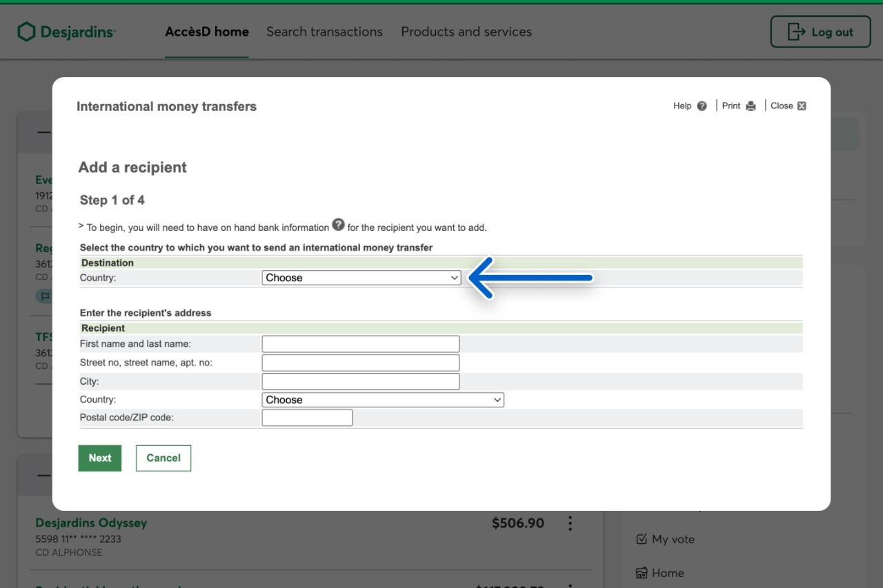Screen dimensions: 883x588
Task: Switch to the AccèsD home tab
Action: click(207, 32)
